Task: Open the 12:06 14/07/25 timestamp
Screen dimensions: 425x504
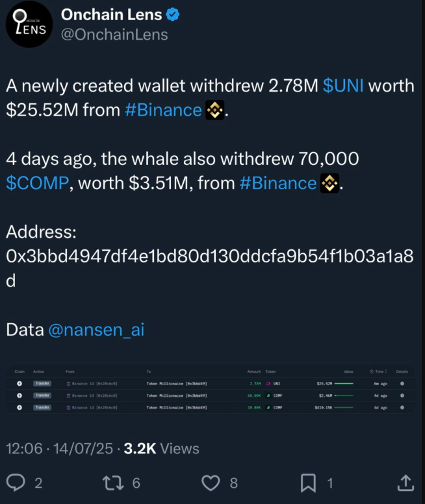Action: click(60, 448)
